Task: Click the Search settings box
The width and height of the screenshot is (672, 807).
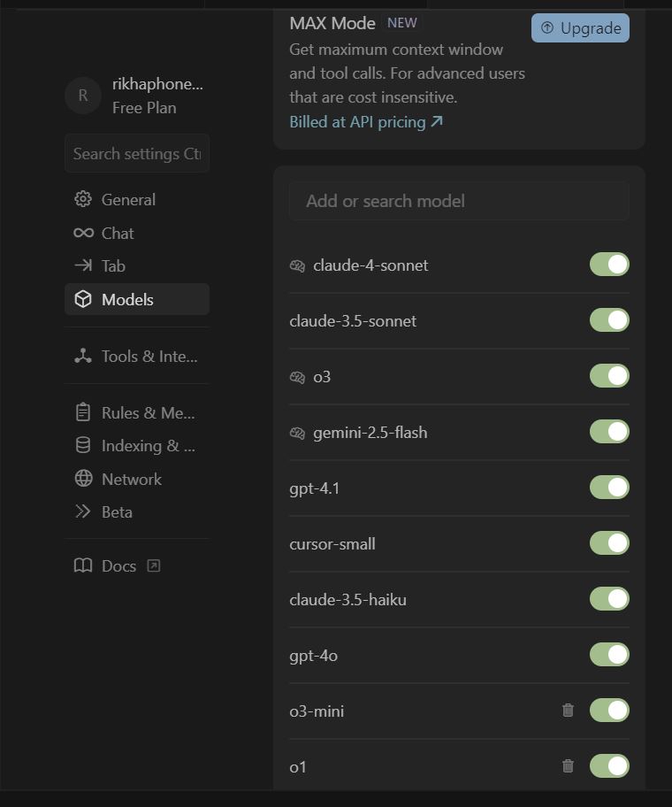Action: pyautogui.click(x=137, y=153)
